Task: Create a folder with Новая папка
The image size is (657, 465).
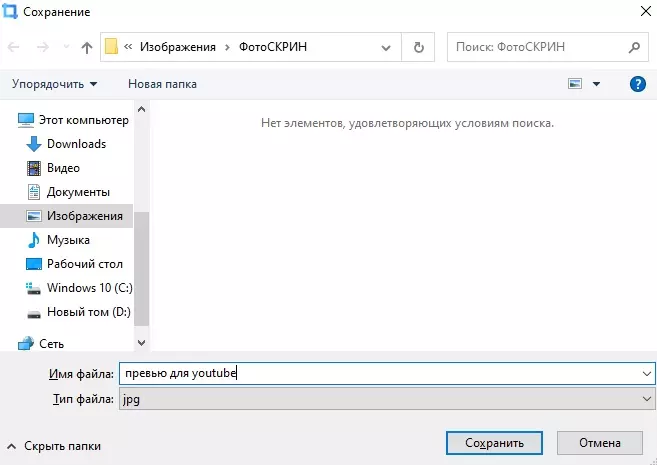Action: point(162,84)
